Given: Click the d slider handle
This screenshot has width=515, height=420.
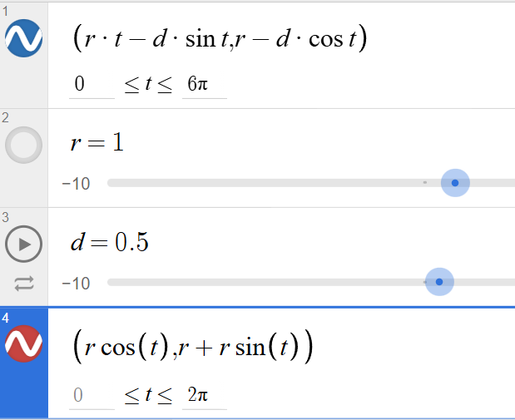Looking at the screenshot, I should point(439,282).
